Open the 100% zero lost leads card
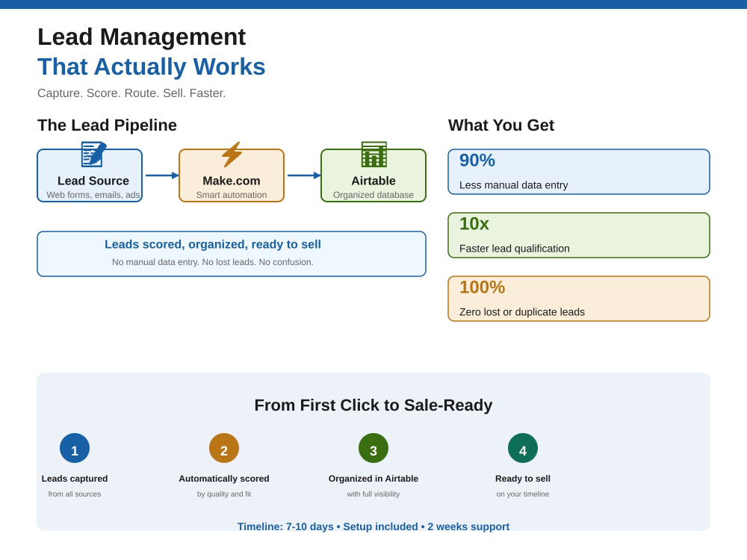The image size is (747, 560). [x=579, y=299]
